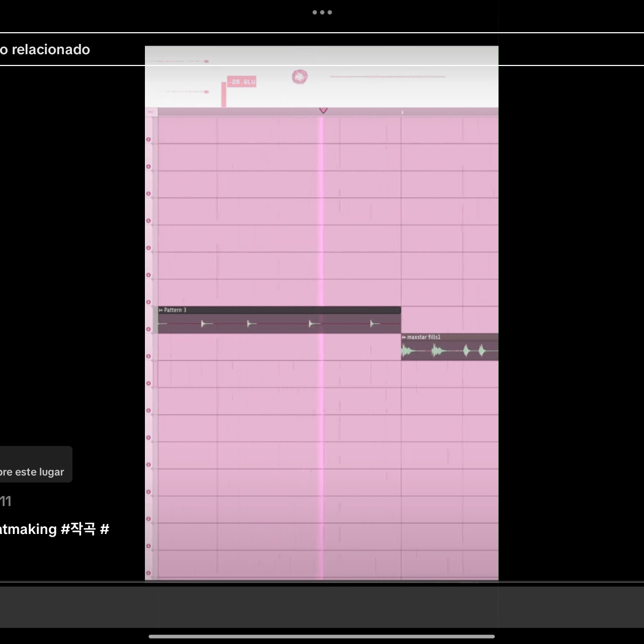Image resolution: width=644 pixels, height=644 pixels.
Task: Click the -28.0 LU loudness readout
Action: point(241,82)
